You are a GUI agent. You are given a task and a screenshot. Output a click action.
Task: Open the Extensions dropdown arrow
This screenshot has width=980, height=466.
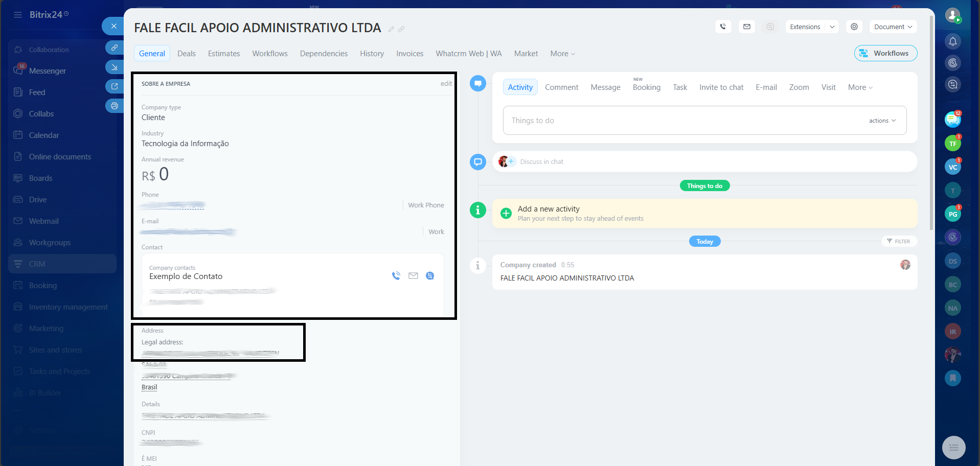click(832, 27)
